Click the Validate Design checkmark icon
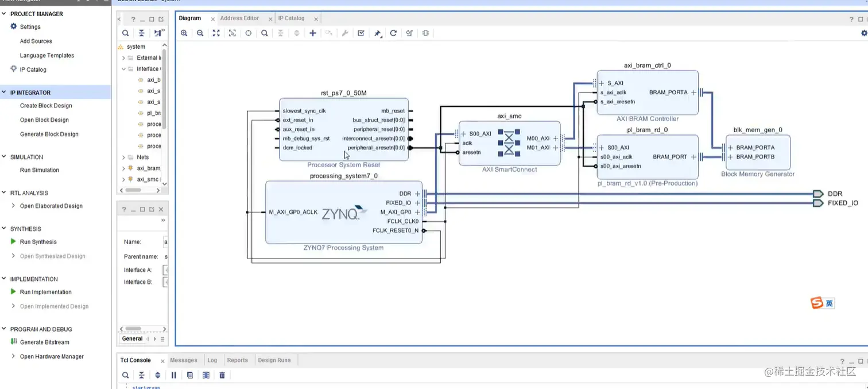 pos(361,33)
